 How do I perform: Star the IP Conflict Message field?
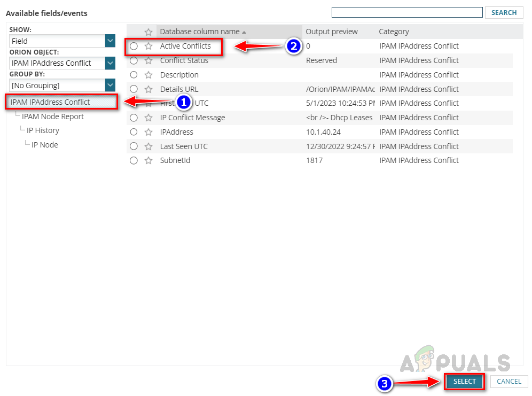(x=148, y=118)
